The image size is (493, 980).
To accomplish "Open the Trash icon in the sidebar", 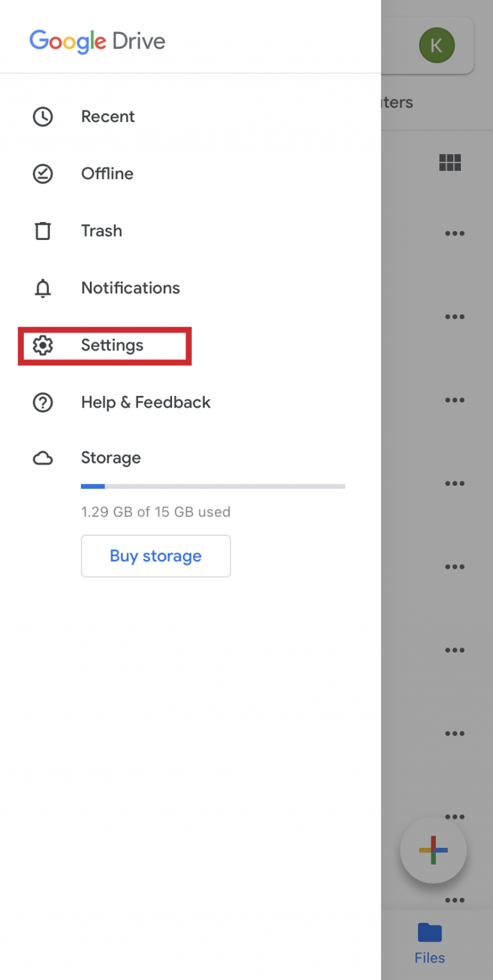I will [42, 230].
